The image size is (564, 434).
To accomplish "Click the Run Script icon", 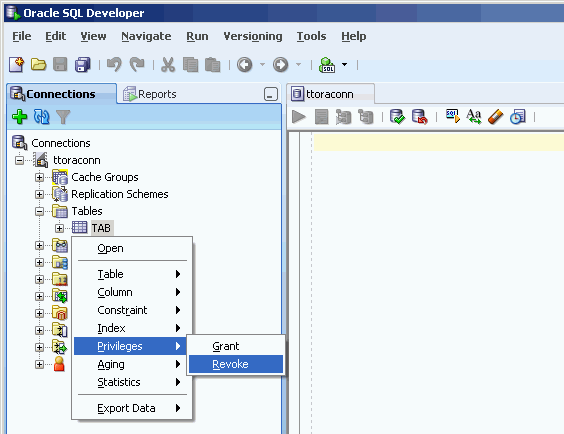I will [321, 117].
